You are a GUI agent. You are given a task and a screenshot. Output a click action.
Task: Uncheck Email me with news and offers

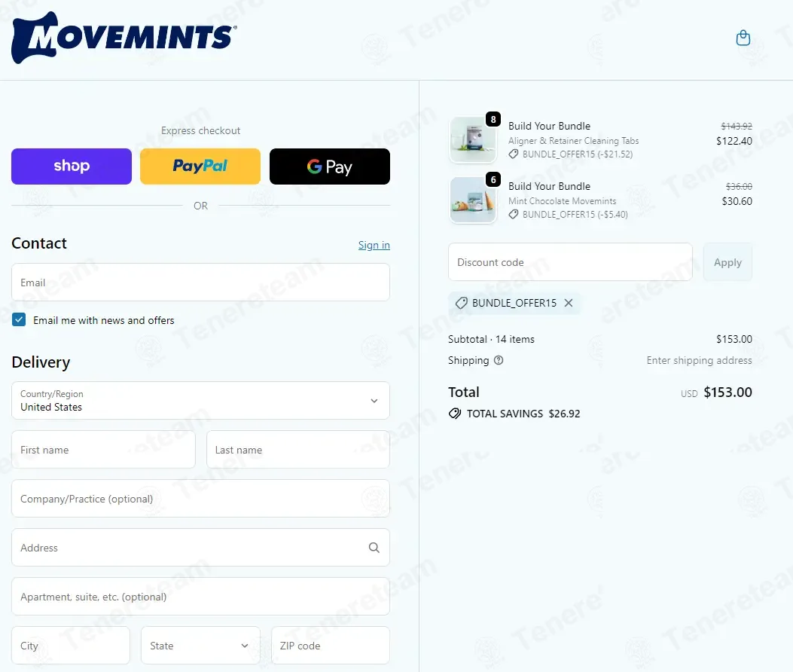[19, 320]
